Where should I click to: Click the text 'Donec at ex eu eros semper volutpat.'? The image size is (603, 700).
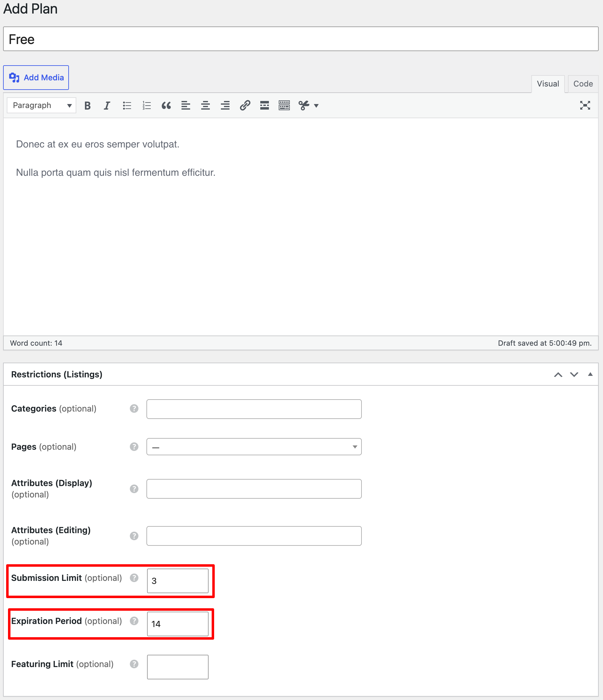point(98,144)
